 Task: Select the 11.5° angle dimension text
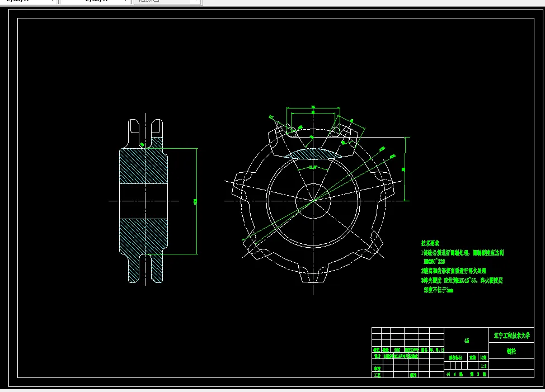[x=313, y=168]
